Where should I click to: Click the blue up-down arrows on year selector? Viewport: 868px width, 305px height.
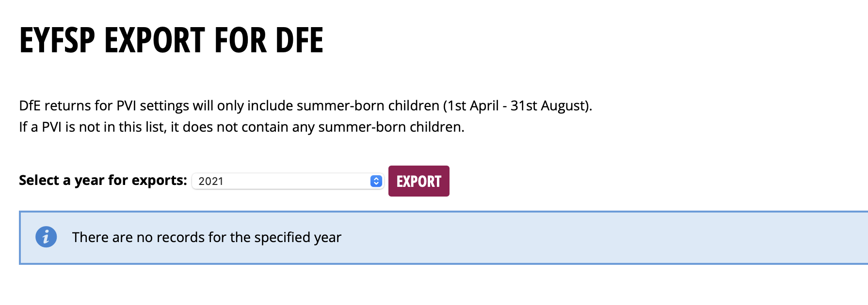pos(376,181)
